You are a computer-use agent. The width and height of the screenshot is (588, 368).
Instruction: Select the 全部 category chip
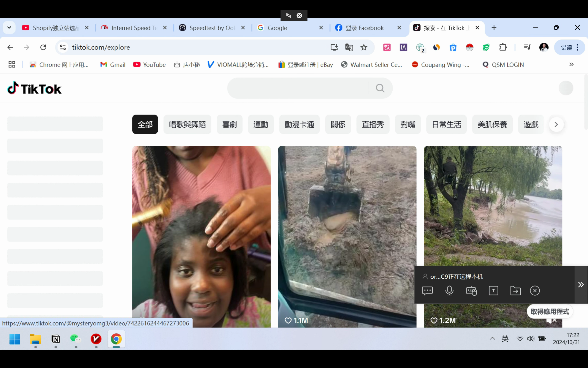pos(145,124)
